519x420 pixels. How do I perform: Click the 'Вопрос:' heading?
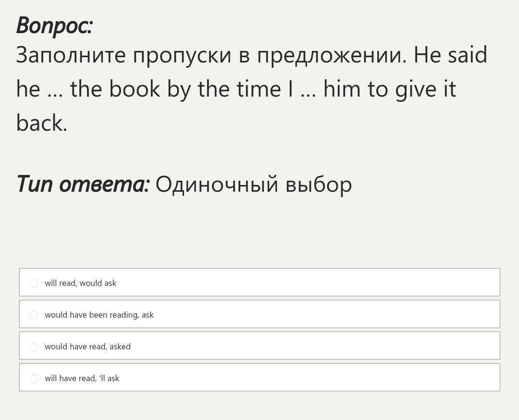(54, 25)
